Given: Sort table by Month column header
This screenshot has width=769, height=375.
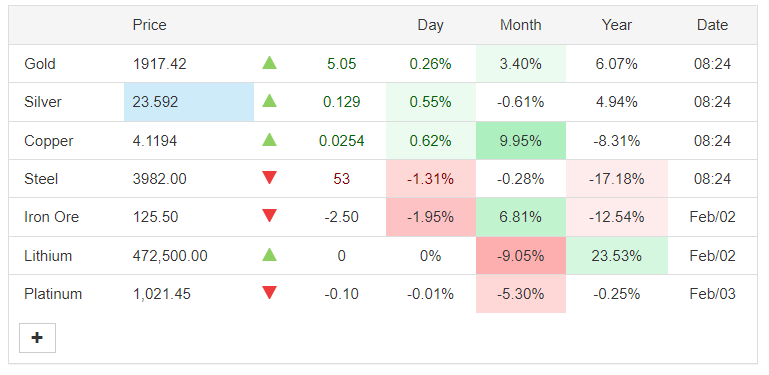Looking at the screenshot, I should point(520,25).
